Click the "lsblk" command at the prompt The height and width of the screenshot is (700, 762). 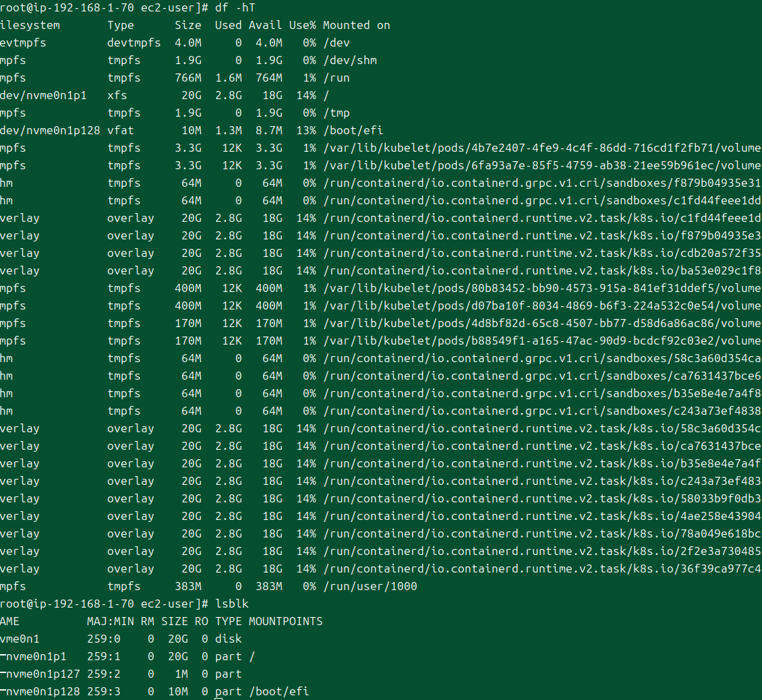(x=231, y=604)
